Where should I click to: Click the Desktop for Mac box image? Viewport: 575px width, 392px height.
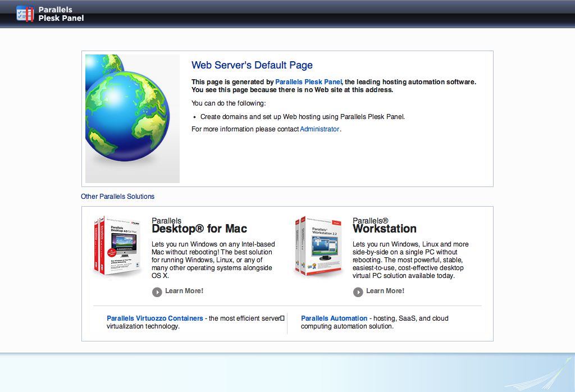[118, 245]
